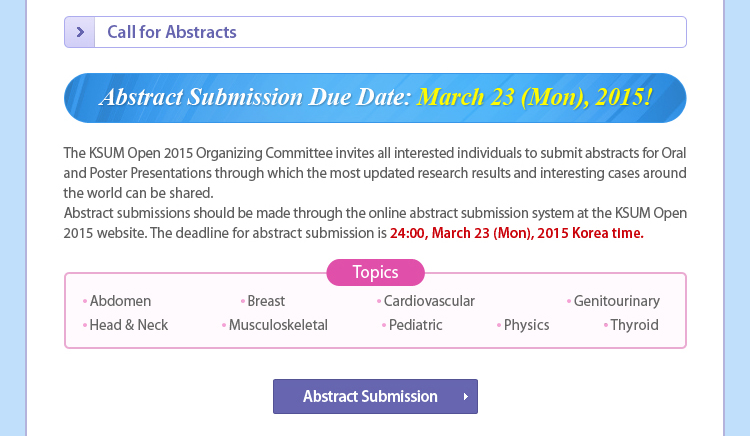
Task: Select the Musculoskeletal topic
Action: (x=278, y=325)
